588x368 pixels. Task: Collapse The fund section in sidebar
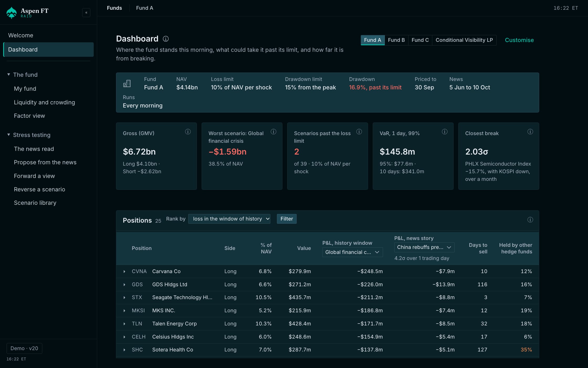tap(9, 75)
